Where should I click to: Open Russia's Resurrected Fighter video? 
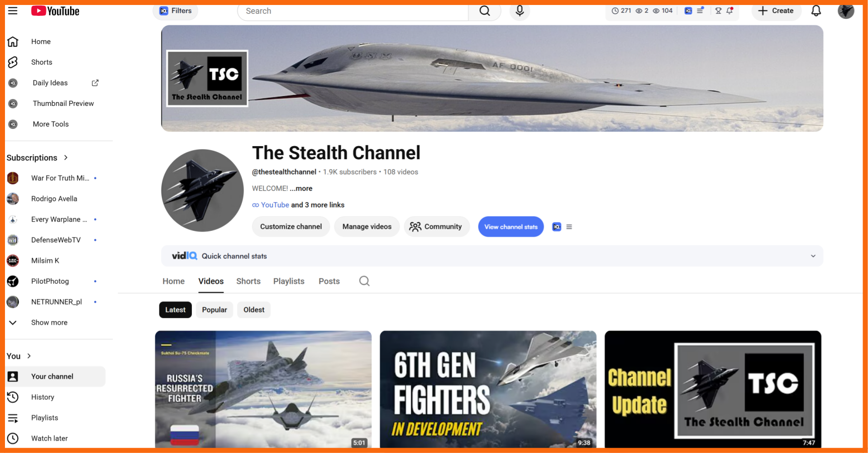point(263,390)
